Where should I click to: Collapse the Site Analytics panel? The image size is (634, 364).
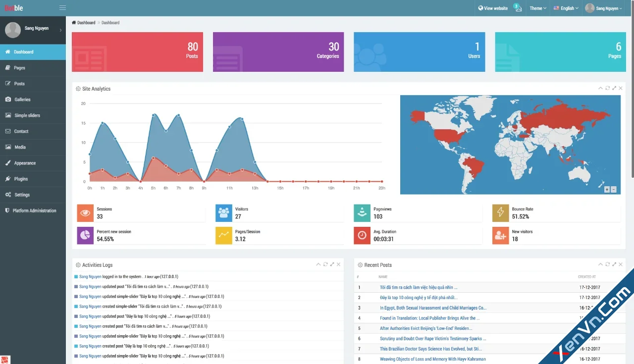[x=600, y=88]
